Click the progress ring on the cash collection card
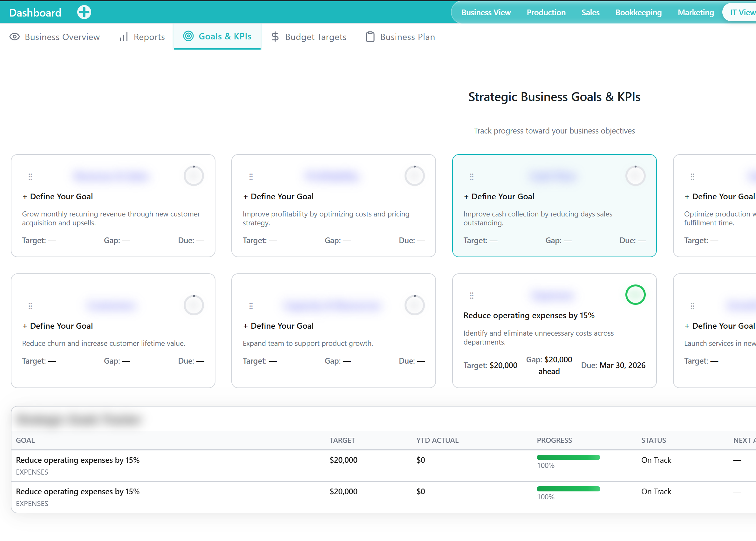Viewport: 756px width, 541px height. pos(635,175)
